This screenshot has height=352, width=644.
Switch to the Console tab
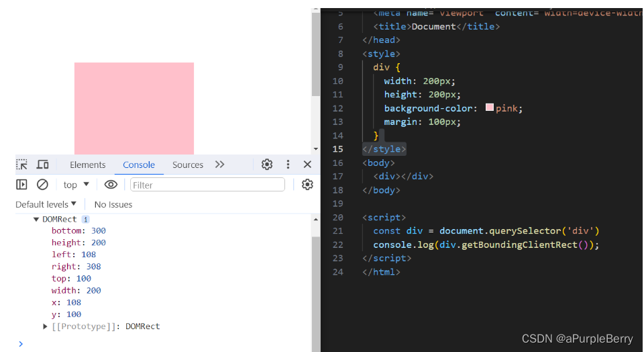[x=139, y=165]
